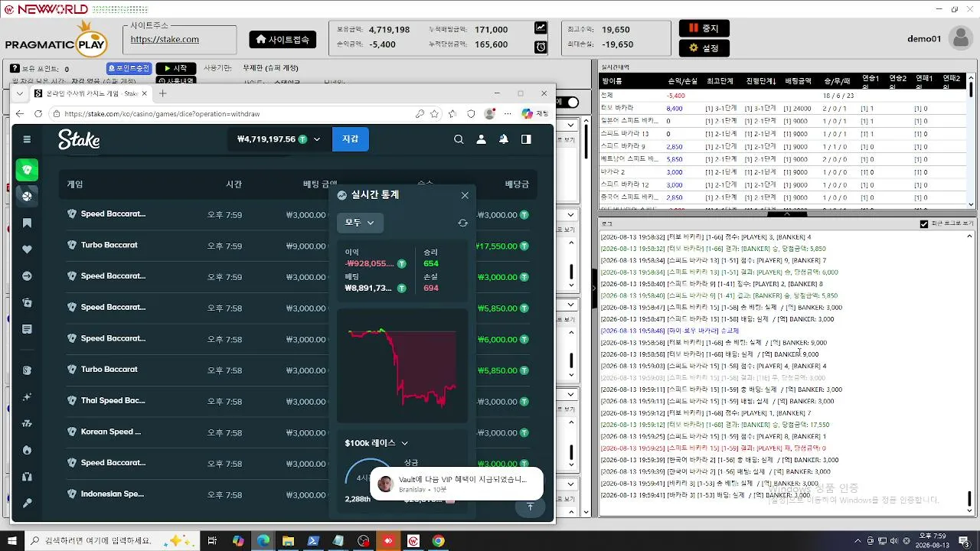
Task: Open favorites heart icon in Stake sidebar
Action: pos(27,249)
